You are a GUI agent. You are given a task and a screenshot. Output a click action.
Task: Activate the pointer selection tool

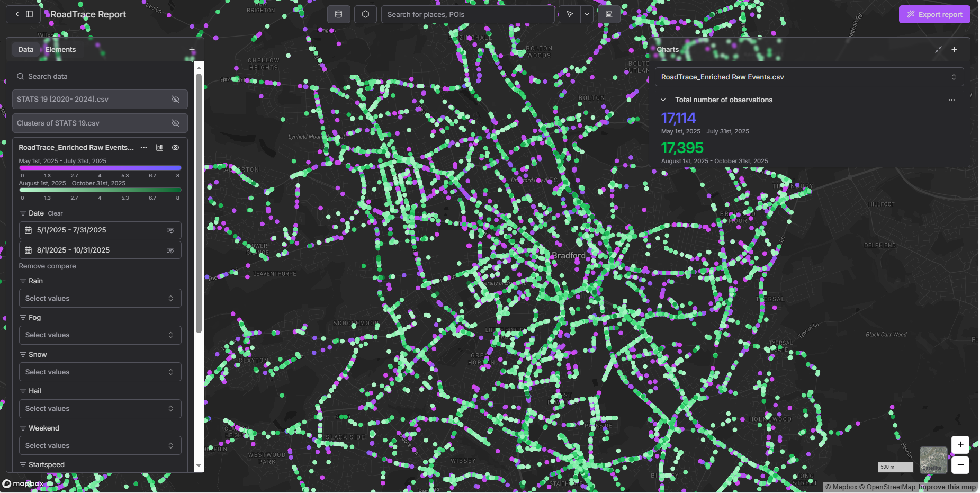[x=570, y=14]
